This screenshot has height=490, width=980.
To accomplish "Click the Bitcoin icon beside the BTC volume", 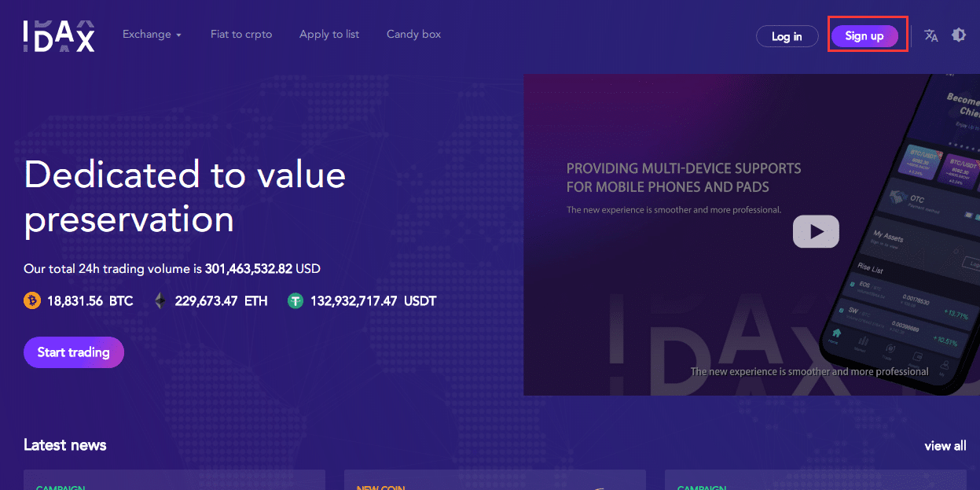I will pos(31,300).
